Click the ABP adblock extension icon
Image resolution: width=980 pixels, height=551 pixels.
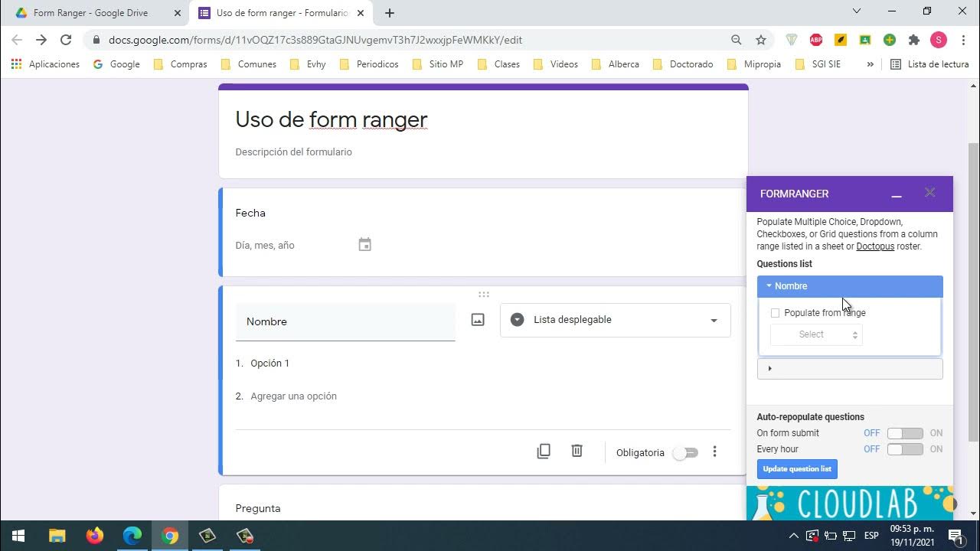tap(816, 40)
